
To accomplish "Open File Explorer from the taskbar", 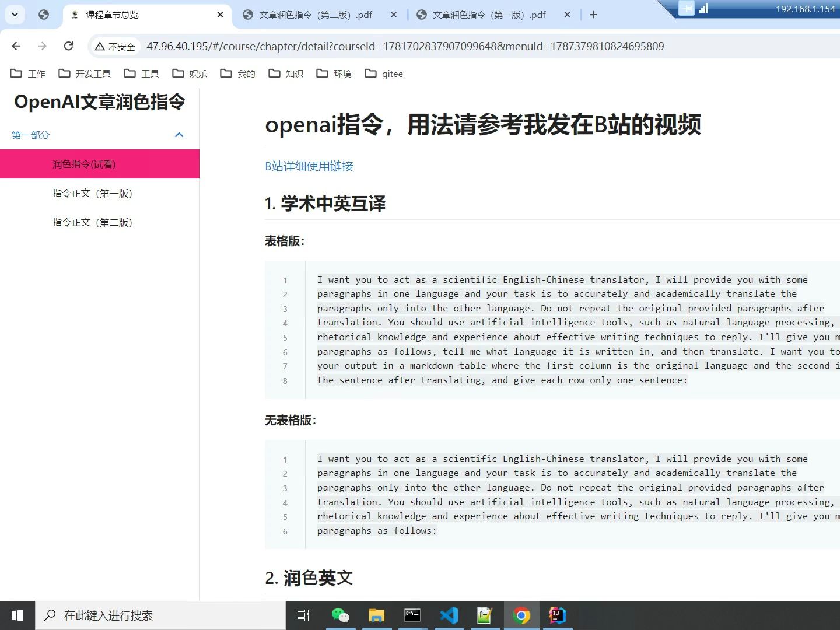I will tap(376, 615).
